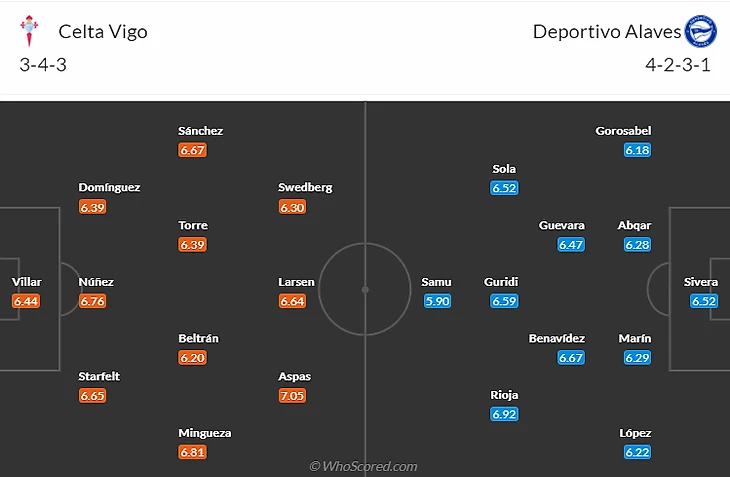Select Rioja's 6.92 rating badge
The width and height of the screenshot is (730, 477).
pyautogui.click(x=505, y=414)
